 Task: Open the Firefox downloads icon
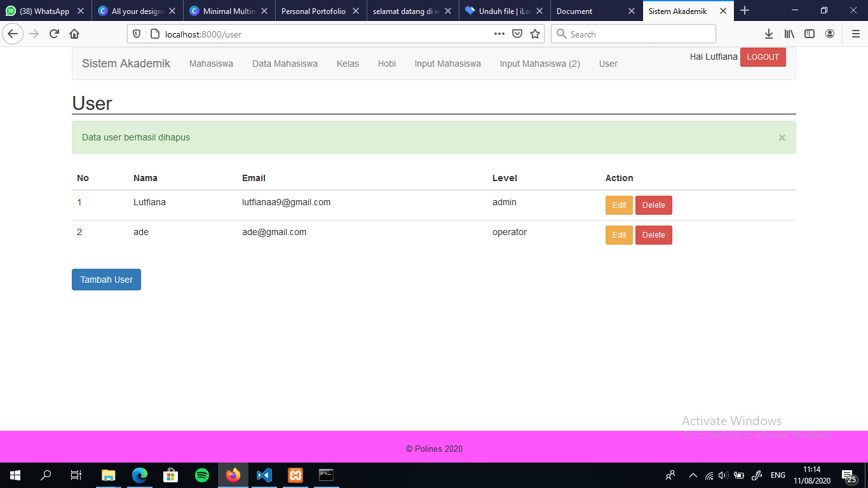coord(769,34)
